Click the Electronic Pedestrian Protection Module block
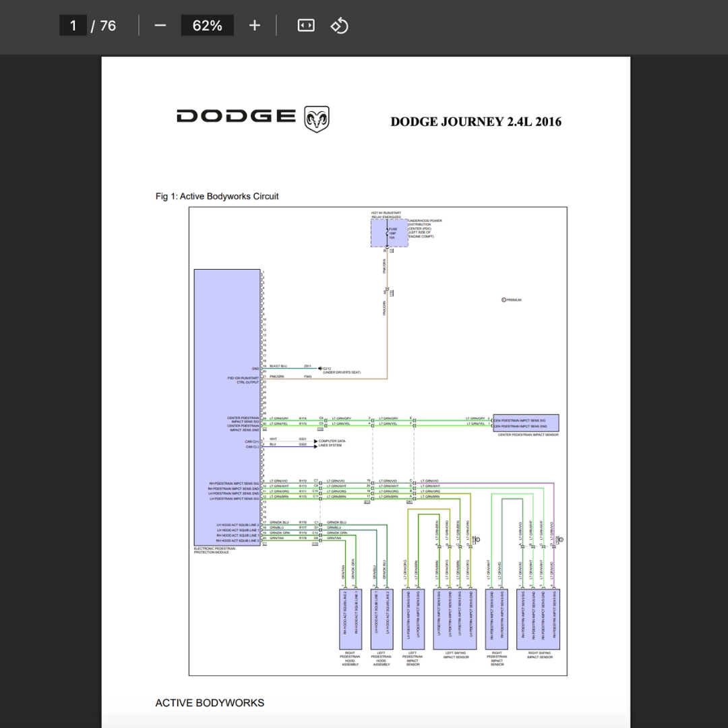 [227, 407]
